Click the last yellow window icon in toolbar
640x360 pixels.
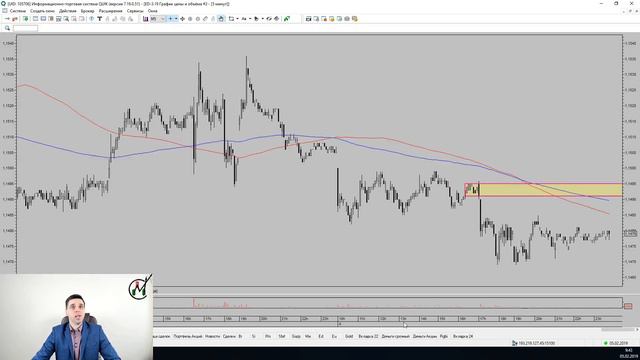click(x=355, y=19)
